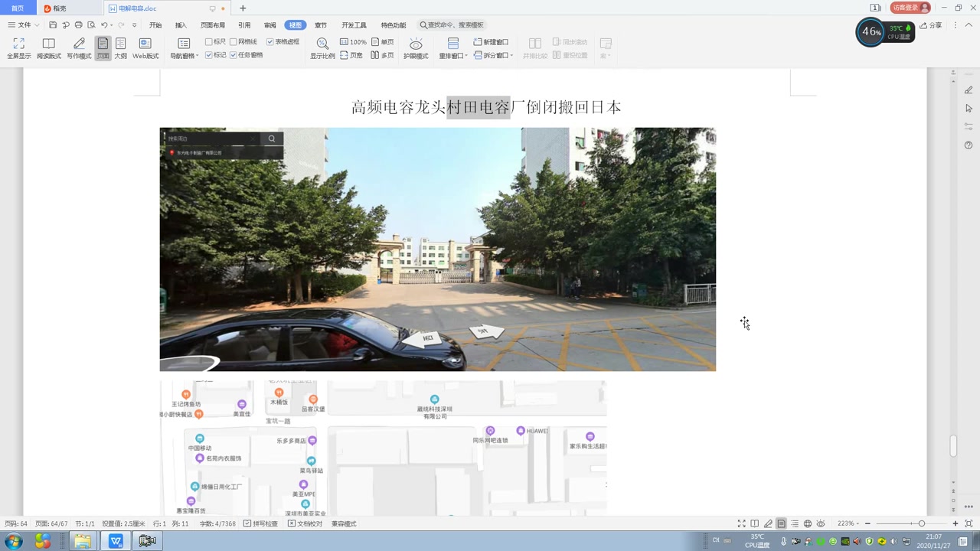Click the vertical scrollbar thumb
980x551 pixels.
[x=953, y=446]
